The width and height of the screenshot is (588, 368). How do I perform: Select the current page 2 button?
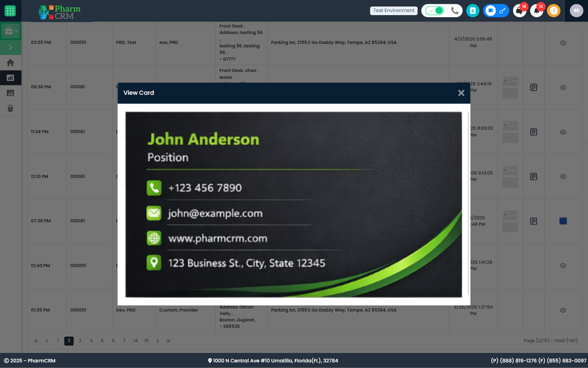[x=69, y=341]
